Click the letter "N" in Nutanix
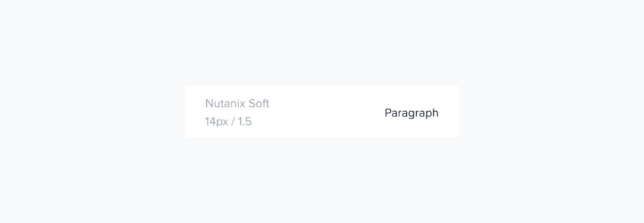Image resolution: width=644 pixels, height=223 pixels. click(x=209, y=104)
